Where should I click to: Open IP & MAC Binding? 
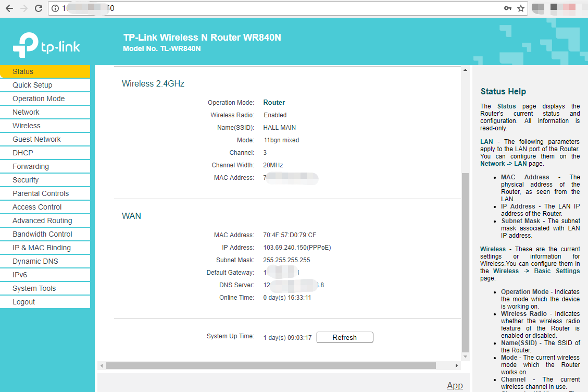coord(45,248)
